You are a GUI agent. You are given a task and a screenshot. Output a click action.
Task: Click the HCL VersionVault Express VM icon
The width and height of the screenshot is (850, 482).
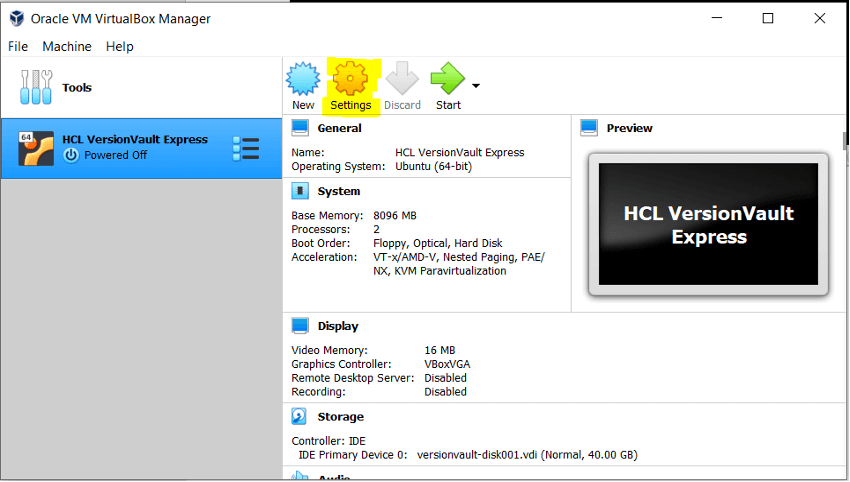(x=36, y=148)
